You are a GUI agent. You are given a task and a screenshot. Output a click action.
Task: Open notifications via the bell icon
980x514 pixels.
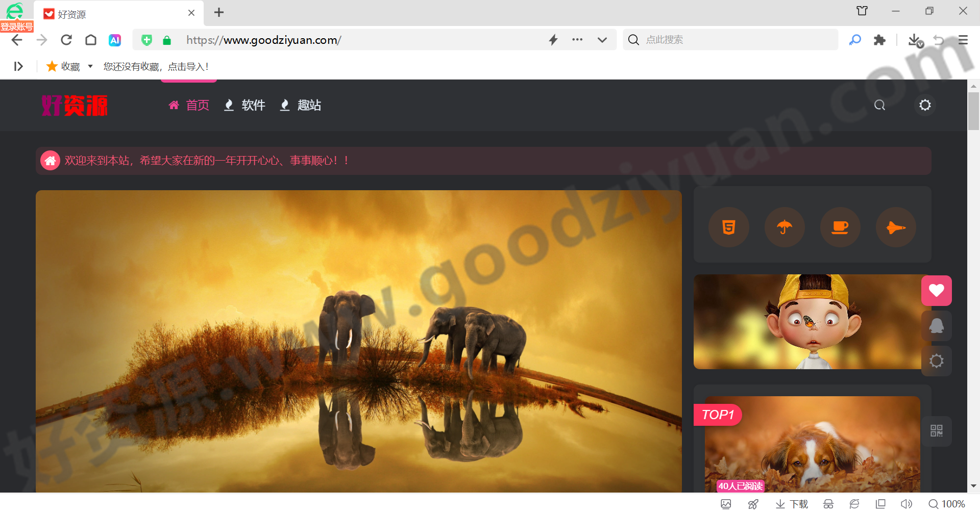(937, 326)
